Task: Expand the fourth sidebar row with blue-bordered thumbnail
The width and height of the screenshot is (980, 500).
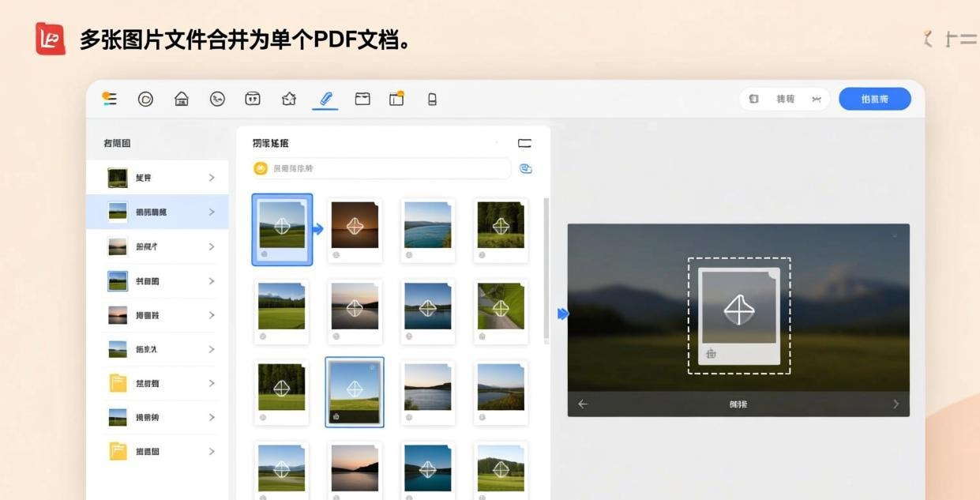Action: [212, 281]
